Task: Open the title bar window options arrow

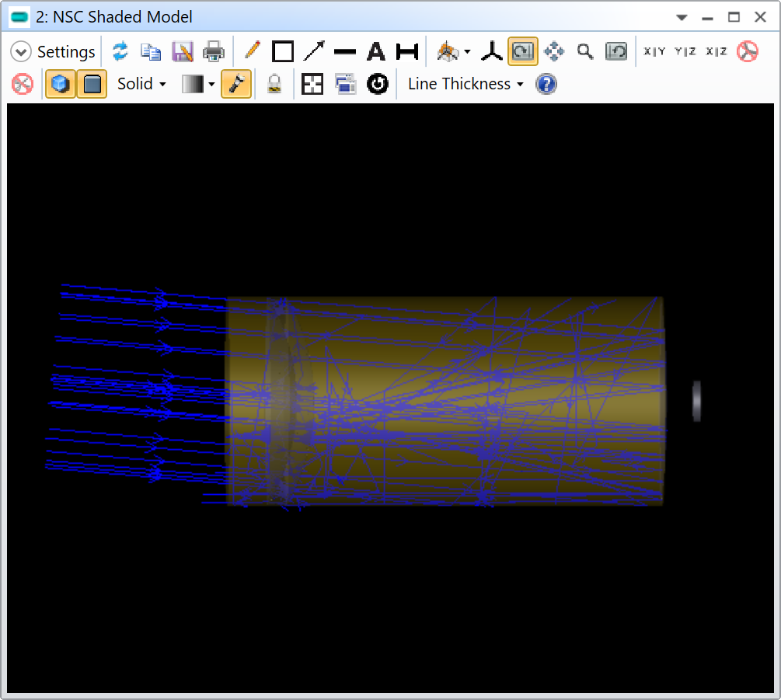Action: pos(682,17)
